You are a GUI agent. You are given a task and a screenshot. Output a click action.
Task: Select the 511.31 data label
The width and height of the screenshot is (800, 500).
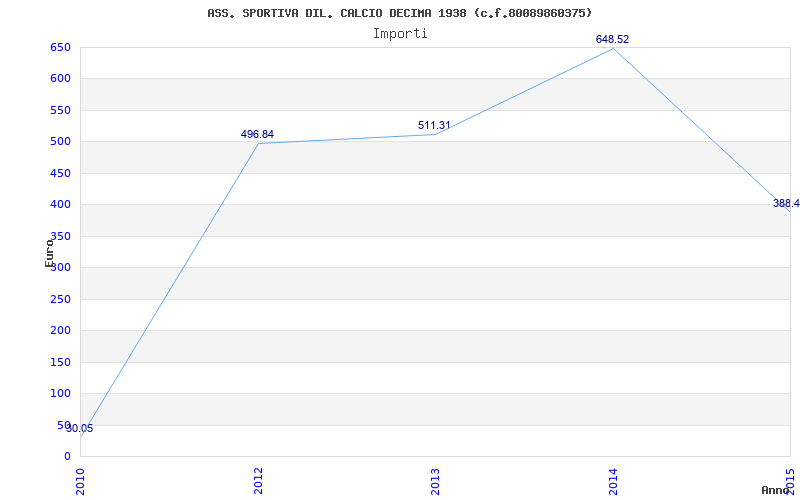pos(434,126)
